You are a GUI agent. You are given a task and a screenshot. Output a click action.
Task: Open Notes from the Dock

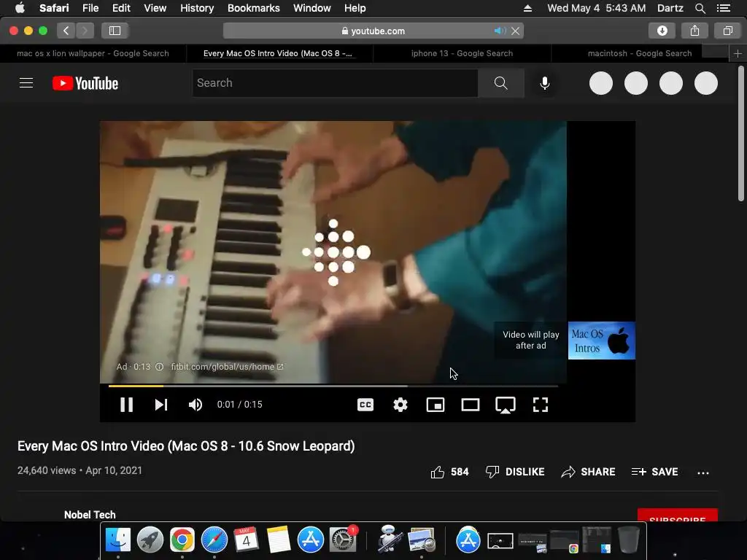(278, 540)
